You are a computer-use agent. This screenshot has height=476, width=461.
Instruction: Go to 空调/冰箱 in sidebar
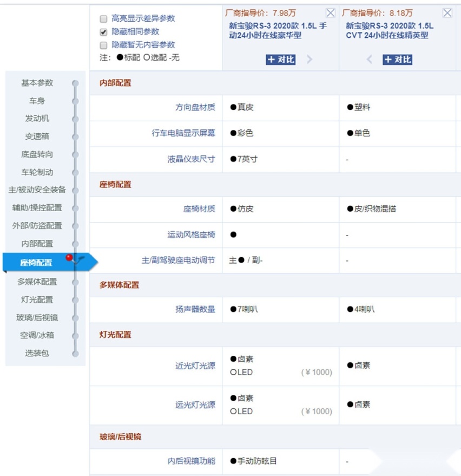click(37, 335)
